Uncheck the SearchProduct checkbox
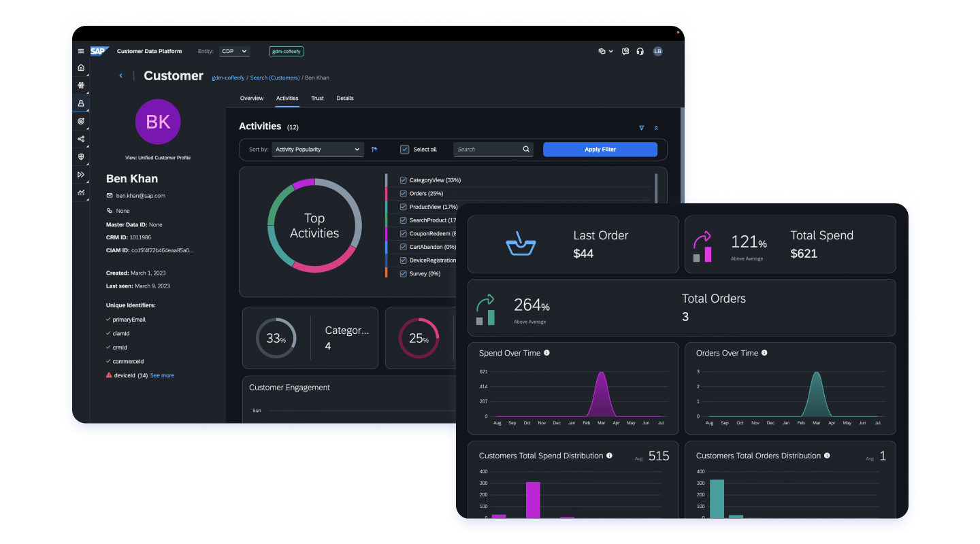 click(x=403, y=220)
